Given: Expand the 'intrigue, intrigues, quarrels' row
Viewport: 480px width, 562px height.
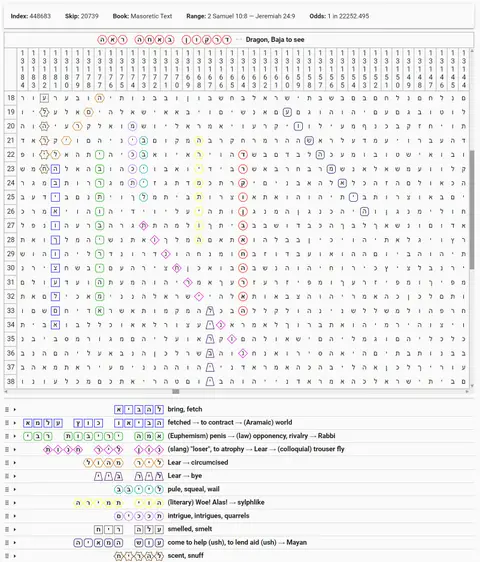Looking at the screenshot, I should pos(15,516).
